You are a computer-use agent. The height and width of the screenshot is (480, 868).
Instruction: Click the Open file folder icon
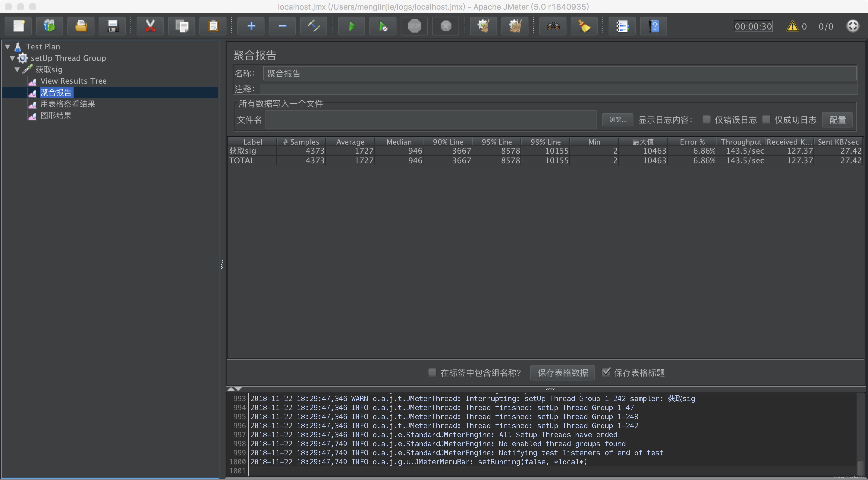tap(81, 26)
